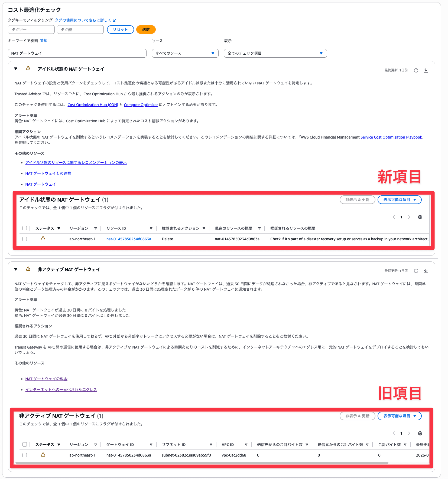The image size is (448, 479).
Task: Focus the タグキー input field
Action: tap(31, 29)
